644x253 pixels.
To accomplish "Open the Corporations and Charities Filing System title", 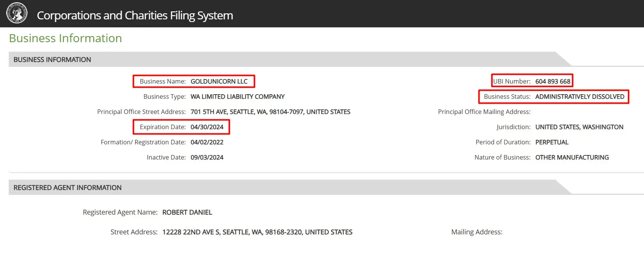I will (x=135, y=15).
